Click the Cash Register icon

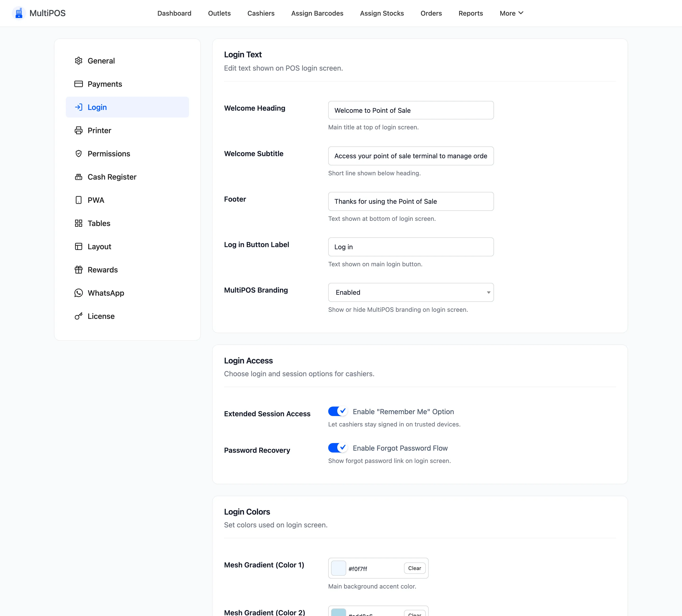[x=78, y=177]
